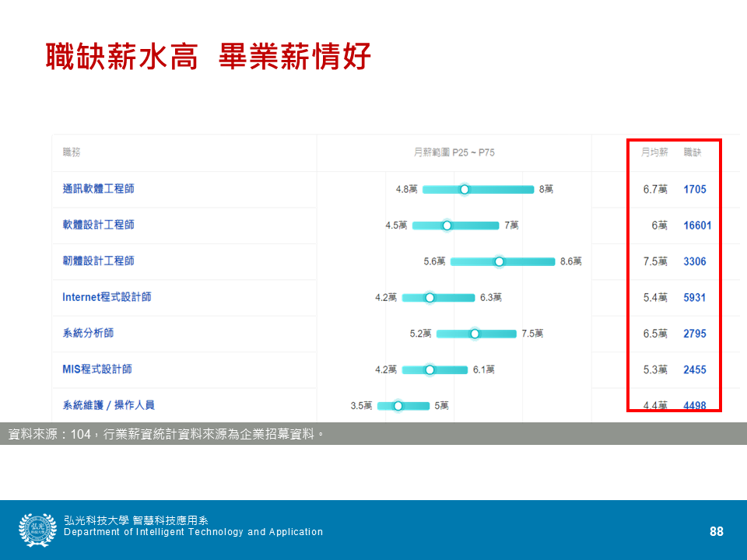The image size is (747, 560).
Task: Click job openings count 5931
Action: point(695,298)
